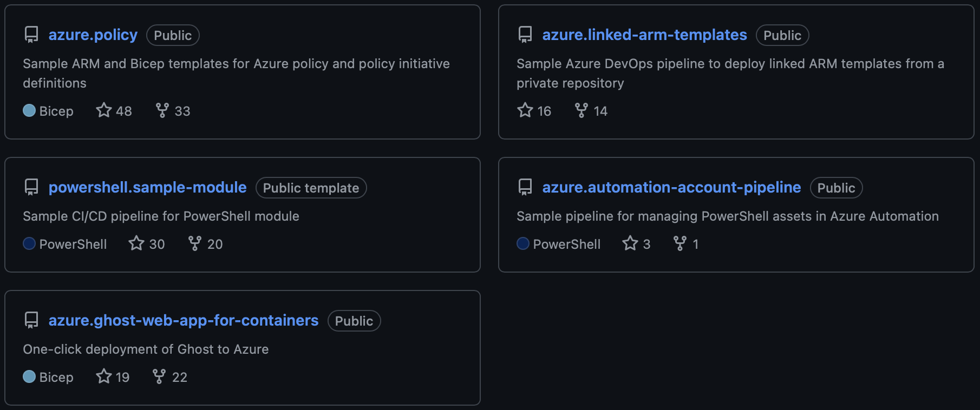The width and height of the screenshot is (980, 410).
Task: Click the star icon on azure.linked-arm-templates
Action: pos(524,110)
